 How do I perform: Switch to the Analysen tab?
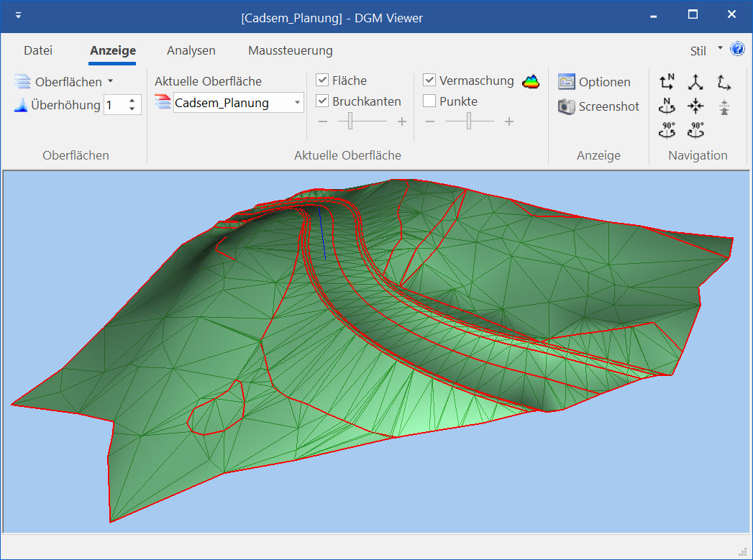coord(191,50)
